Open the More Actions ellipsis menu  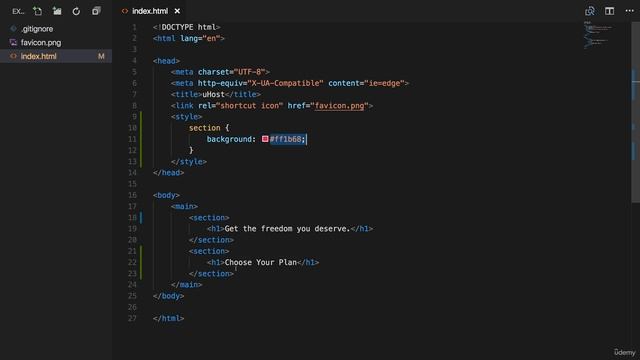click(629, 11)
